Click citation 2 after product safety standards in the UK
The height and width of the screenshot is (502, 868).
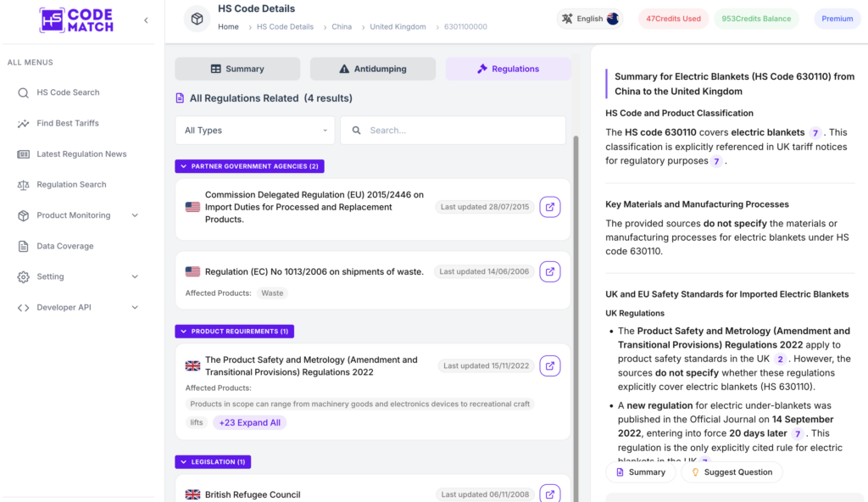780,359
